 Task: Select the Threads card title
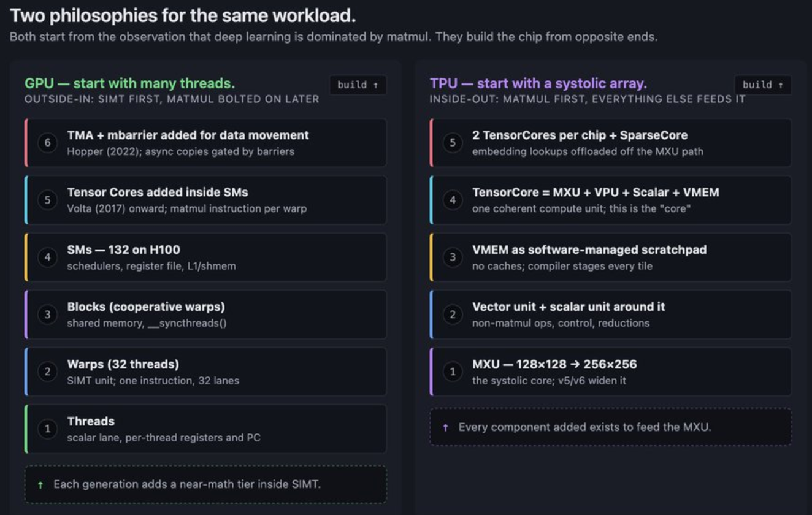point(91,421)
